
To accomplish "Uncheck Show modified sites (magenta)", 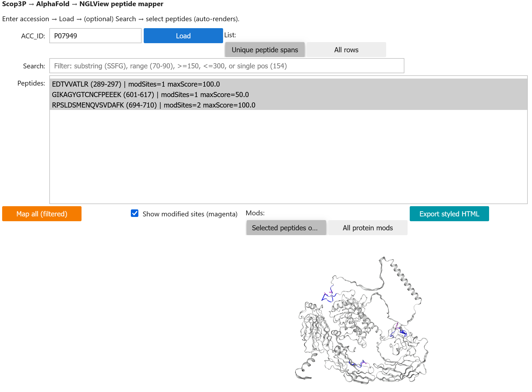I will 134,214.
